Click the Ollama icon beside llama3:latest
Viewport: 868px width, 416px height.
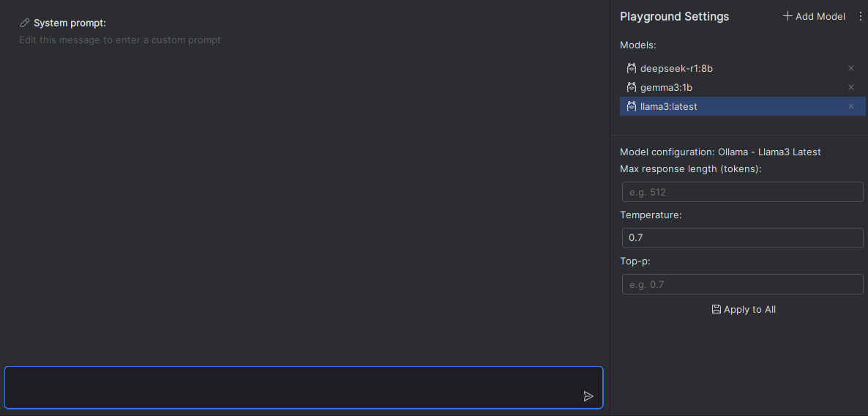point(632,106)
